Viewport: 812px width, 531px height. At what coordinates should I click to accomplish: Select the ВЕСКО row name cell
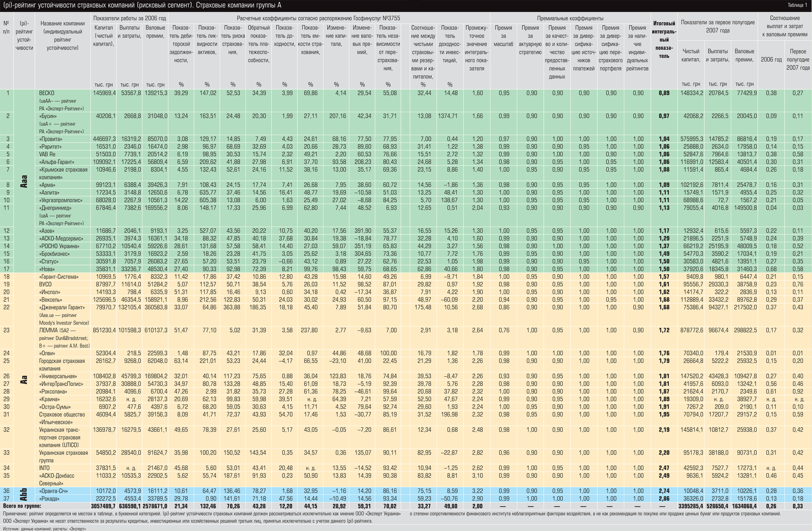(47, 93)
